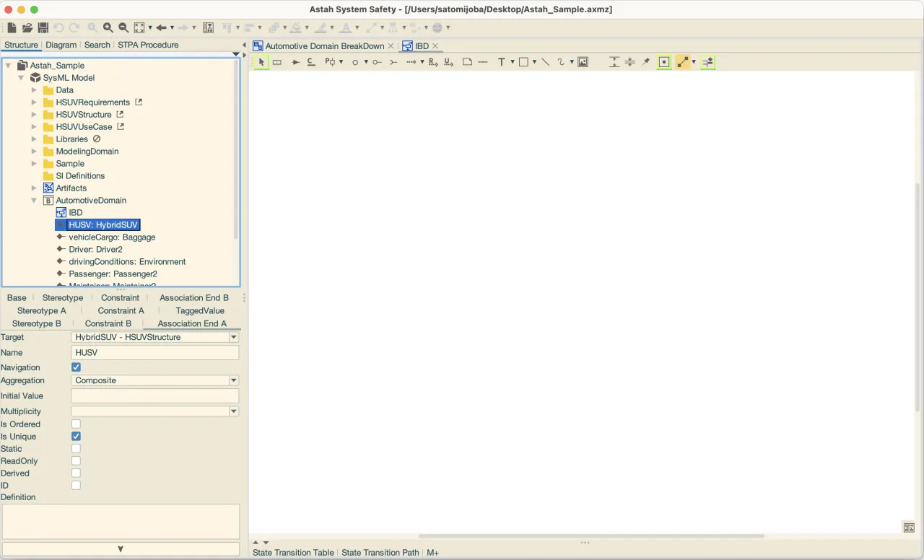Toggle the diagonal line-style mode button

682,62
